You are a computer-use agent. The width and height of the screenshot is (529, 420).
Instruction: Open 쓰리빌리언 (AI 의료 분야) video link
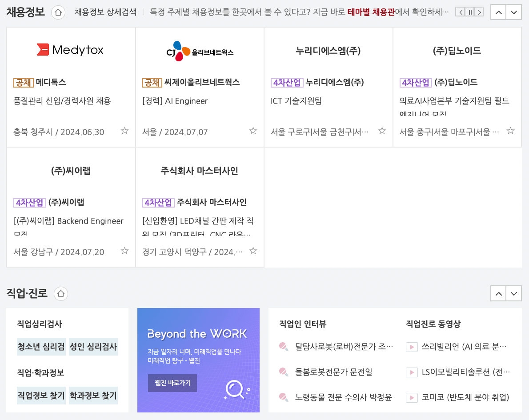464,347
